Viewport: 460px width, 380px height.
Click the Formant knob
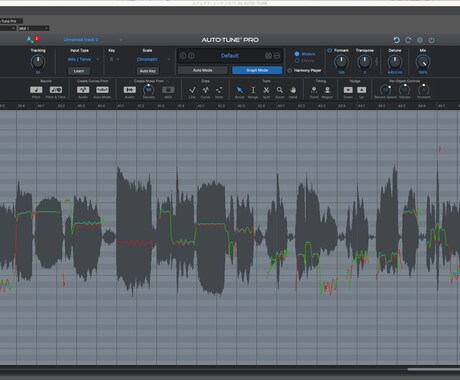[341, 62]
